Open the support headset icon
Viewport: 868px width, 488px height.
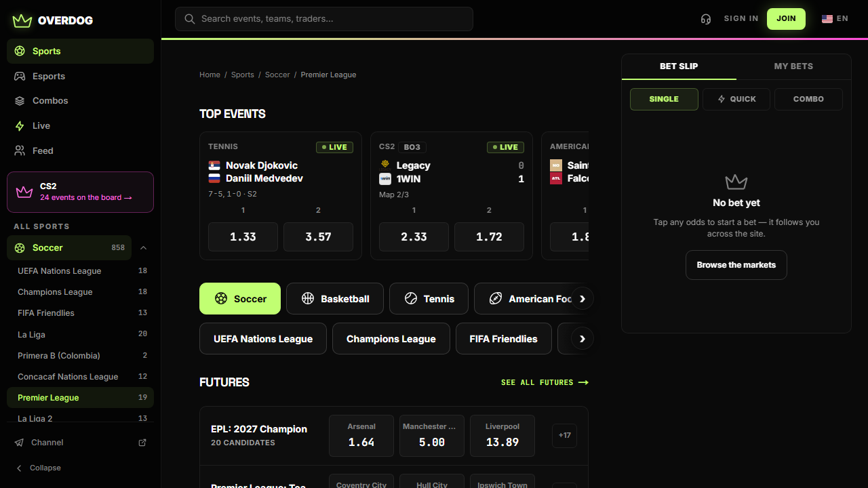pyautogui.click(x=706, y=19)
